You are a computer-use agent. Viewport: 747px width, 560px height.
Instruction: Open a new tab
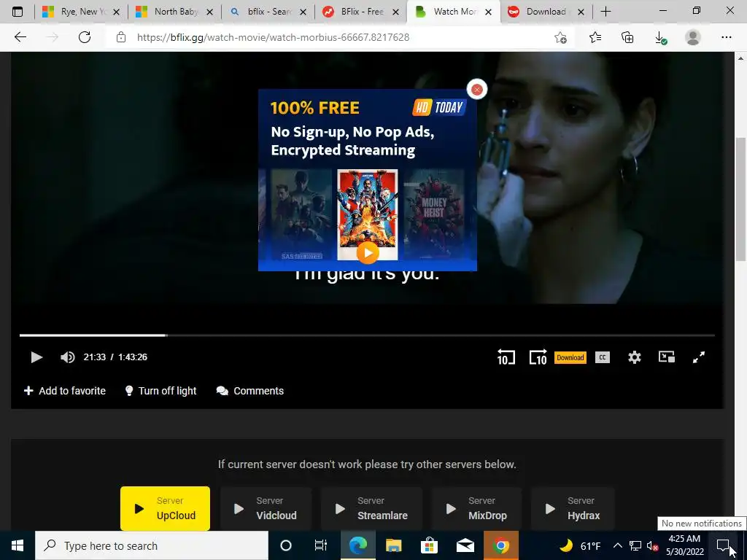coord(605,12)
